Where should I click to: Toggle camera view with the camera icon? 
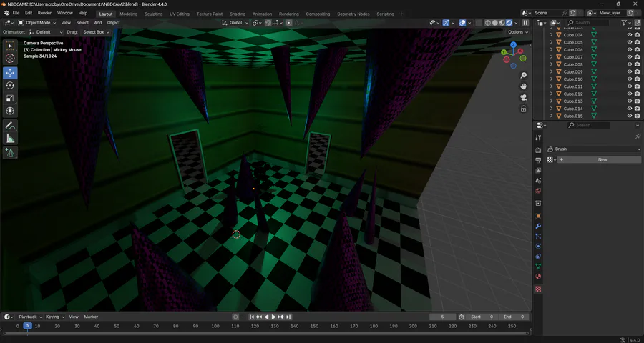523,98
